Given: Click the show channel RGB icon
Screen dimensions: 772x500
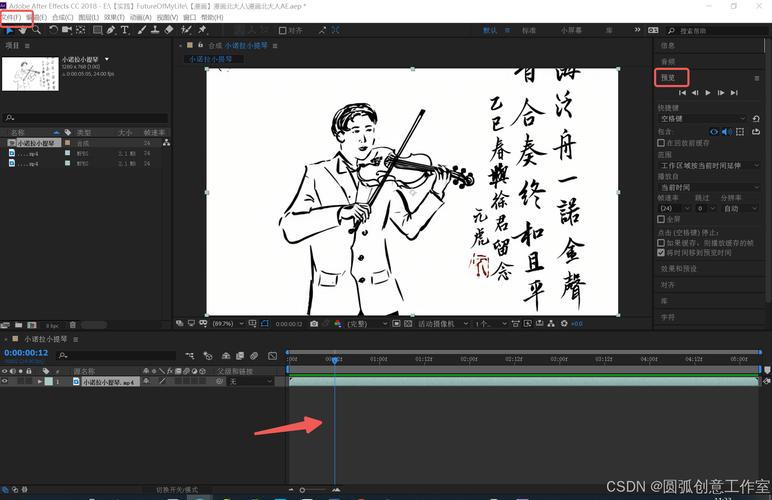Looking at the screenshot, I should 338,324.
